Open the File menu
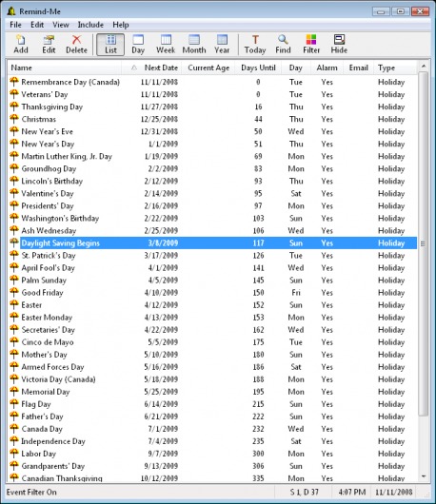Image resolution: width=436 pixels, height=504 pixels. coord(15,25)
